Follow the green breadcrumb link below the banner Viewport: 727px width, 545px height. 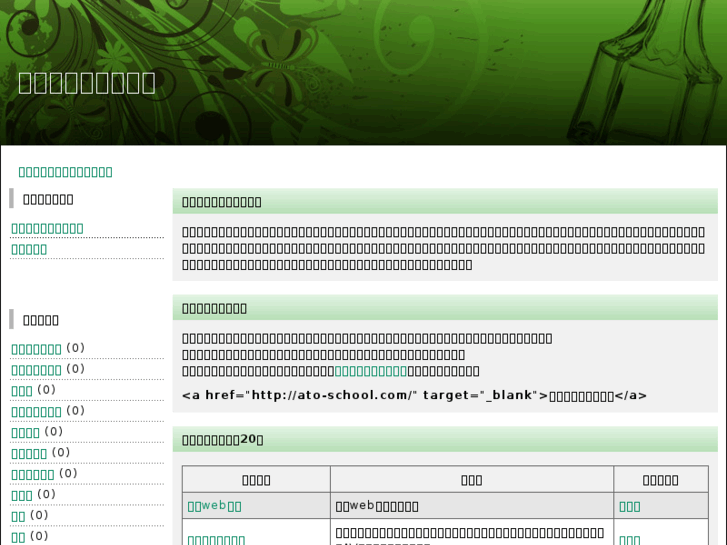65,172
